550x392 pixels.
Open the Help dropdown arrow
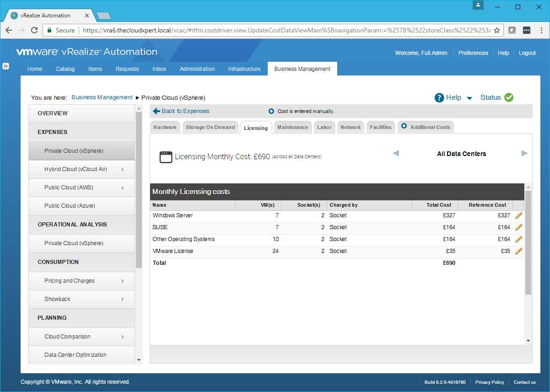[x=469, y=98]
